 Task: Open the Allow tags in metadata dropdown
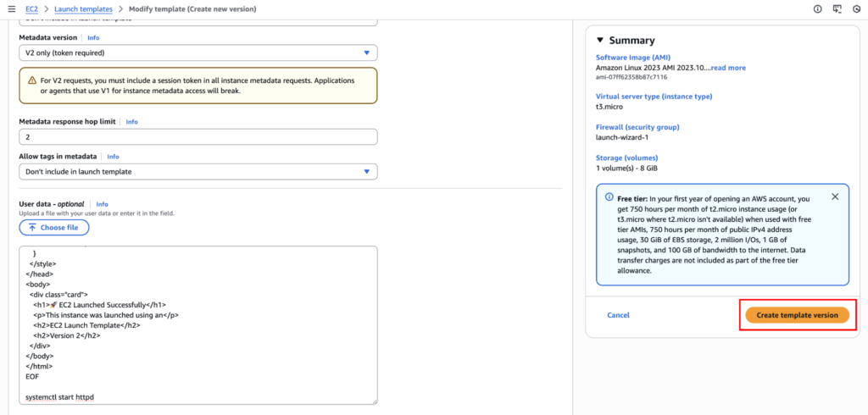(x=198, y=171)
